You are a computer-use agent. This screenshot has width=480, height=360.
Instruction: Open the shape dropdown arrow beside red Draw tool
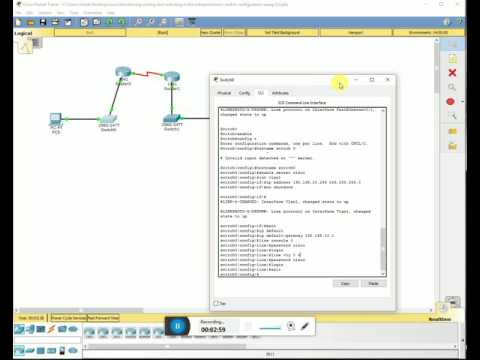[462, 102]
